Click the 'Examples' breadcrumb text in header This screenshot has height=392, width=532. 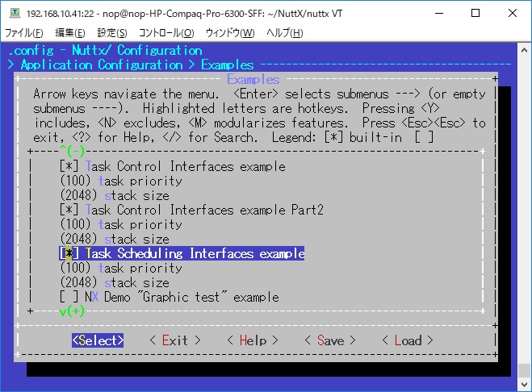click(228, 65)
